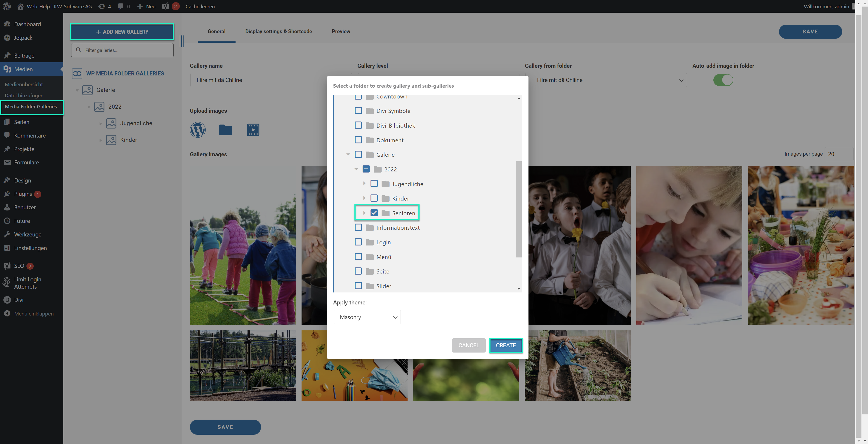Click the folder upload icon
Image resolution: width=868 pixels, height=444 pixels.
click(225, 130)
